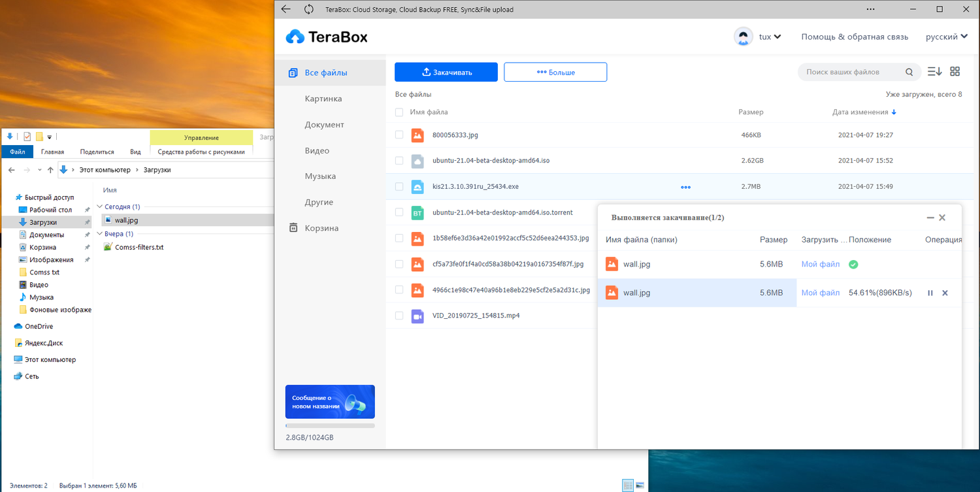Viewport: 980px width, 492px height.
Task: Select Картинка category in TeraBox sidebar
Action: (x=323, y=99)
